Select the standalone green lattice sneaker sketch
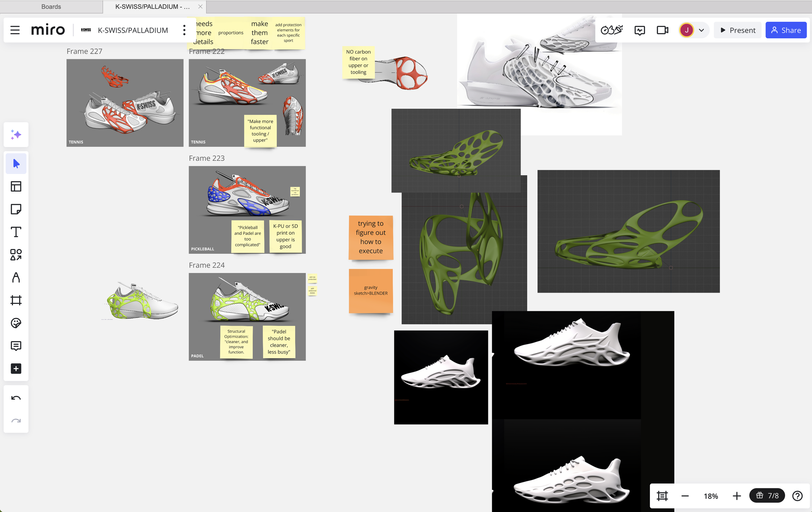Screen dimensions: 812x512 click(141, 301)
